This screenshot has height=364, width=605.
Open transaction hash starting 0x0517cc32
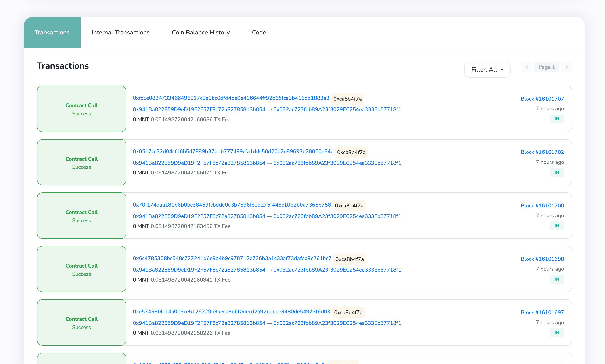[x=233, y=151]
